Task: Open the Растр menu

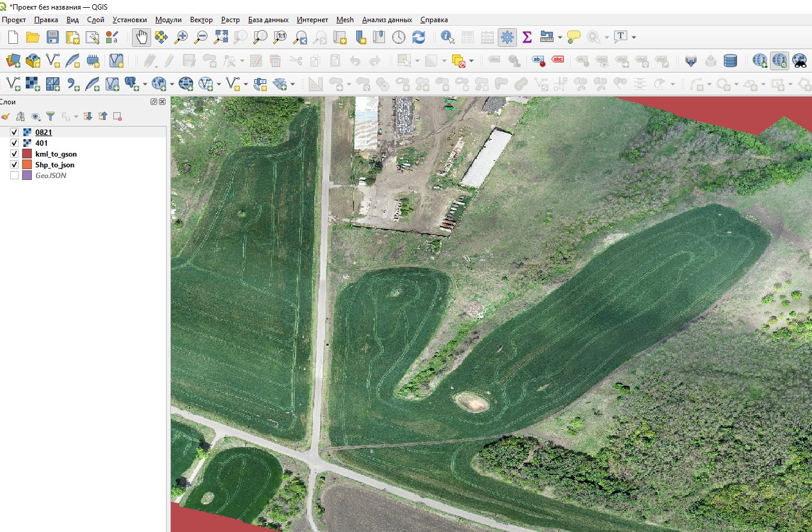Action: (x=230, y=20)
